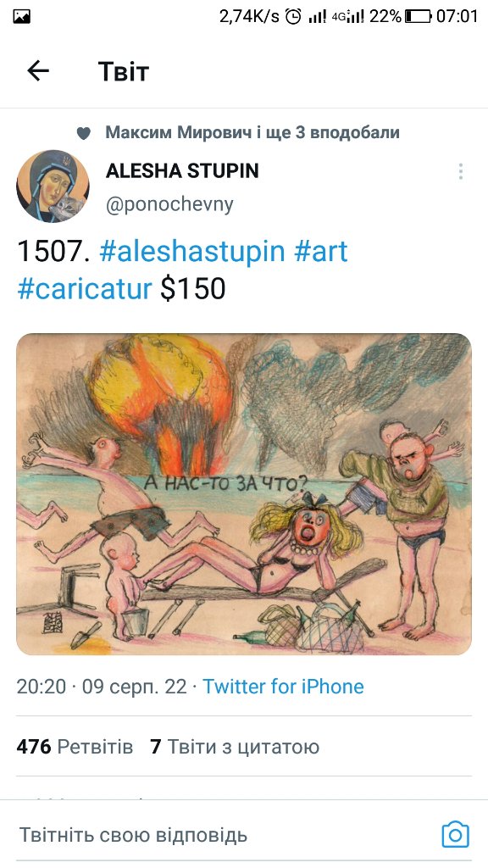Open the #aleshastupin hashtag

coord(192,251)
